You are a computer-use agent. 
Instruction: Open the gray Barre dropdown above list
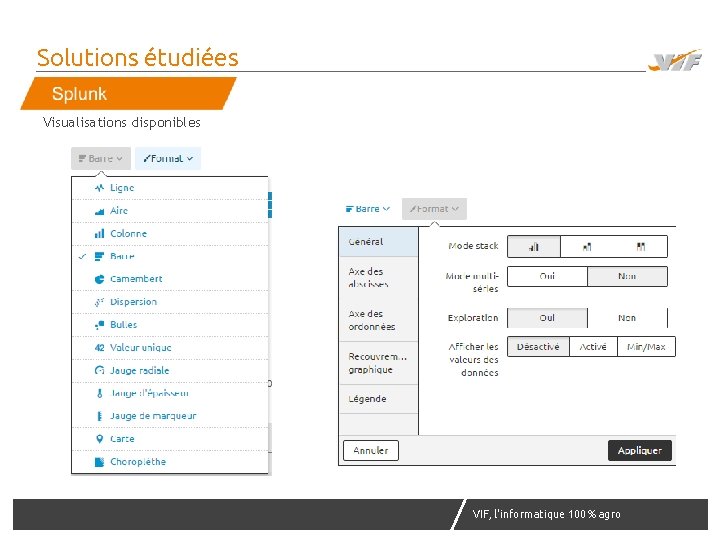click(101, 158)
